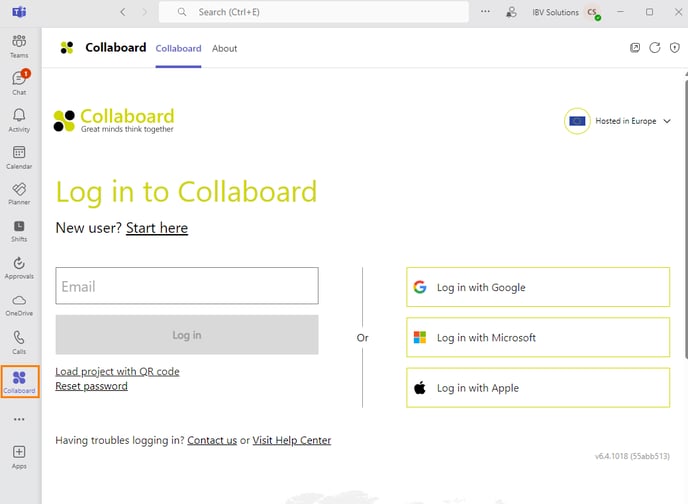Click the Log in to Collaboard heading
The height and width of the screenshot is (504, 688).
[x=186, y=192]
